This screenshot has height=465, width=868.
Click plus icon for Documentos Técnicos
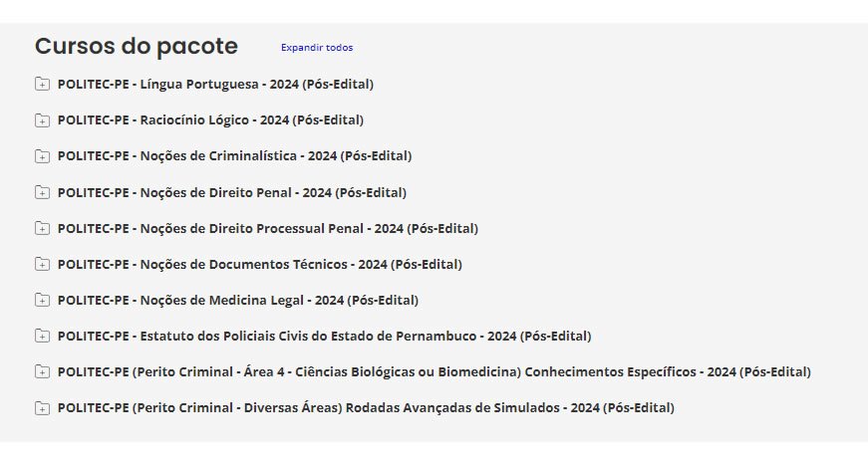click(x=42, y=264)
